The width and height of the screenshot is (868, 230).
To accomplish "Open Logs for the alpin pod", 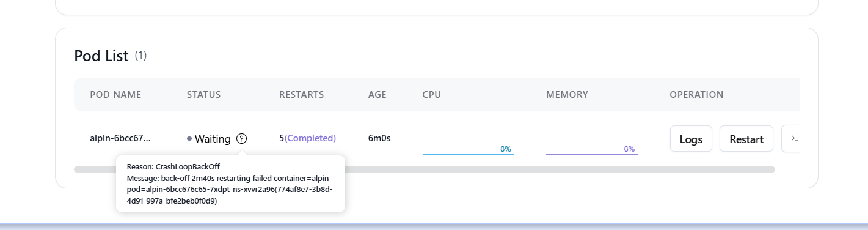I will coord(691,139).
